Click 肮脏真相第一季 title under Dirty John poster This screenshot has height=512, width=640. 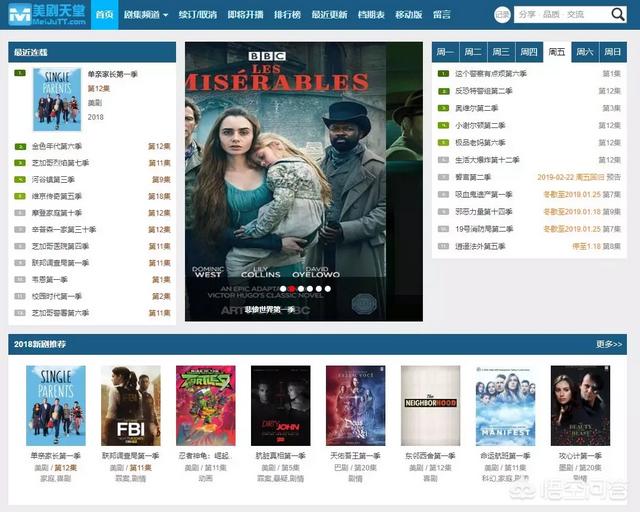click(280, 456)
